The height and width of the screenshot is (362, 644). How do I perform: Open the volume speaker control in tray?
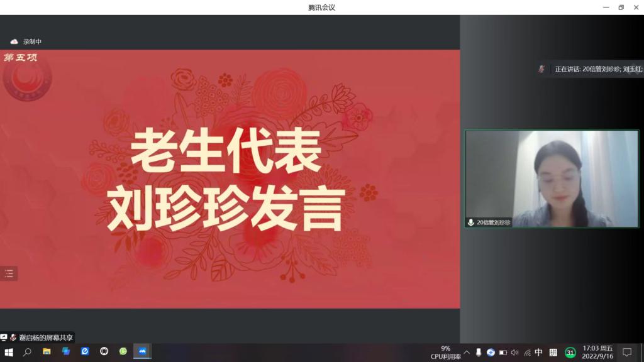click(514, 353)
